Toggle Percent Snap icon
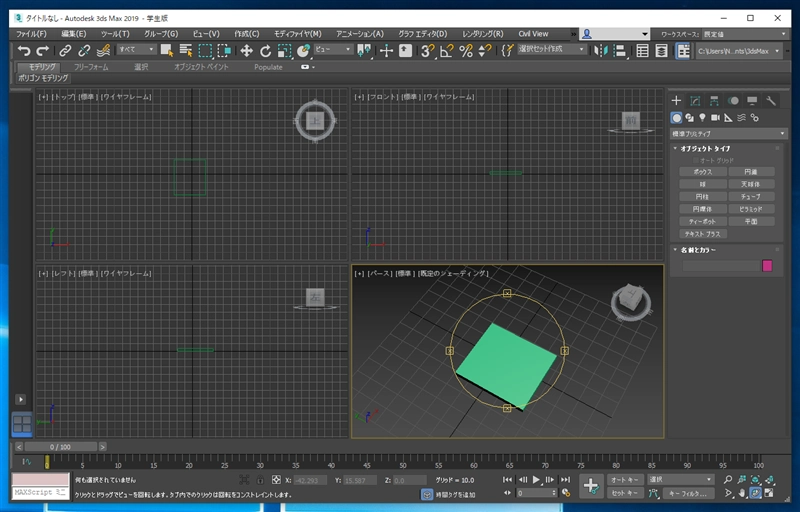Viewport: 800px width, 512px height. point(466,50)
